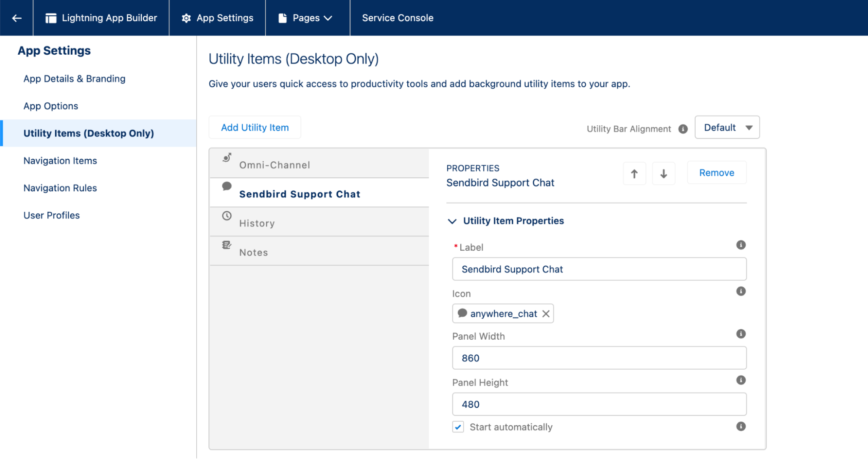868x459 pixels.
Task: Click the info icon beside Label
Action: pyautogui.click(x=741, y=245)
